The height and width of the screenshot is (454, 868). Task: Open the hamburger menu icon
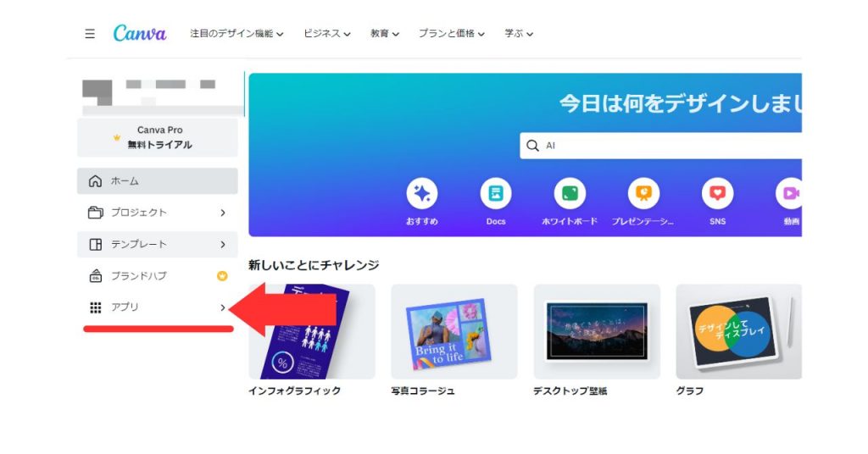[90, 34]
